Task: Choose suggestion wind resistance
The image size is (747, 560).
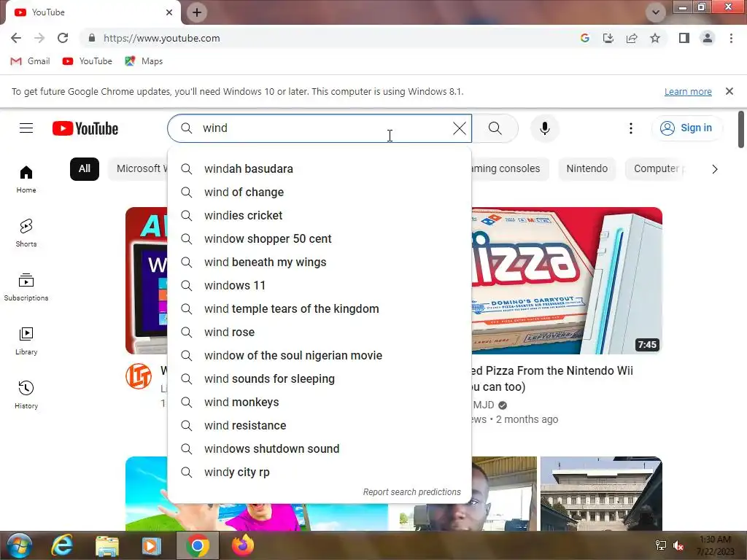Action: pos(320,425)
